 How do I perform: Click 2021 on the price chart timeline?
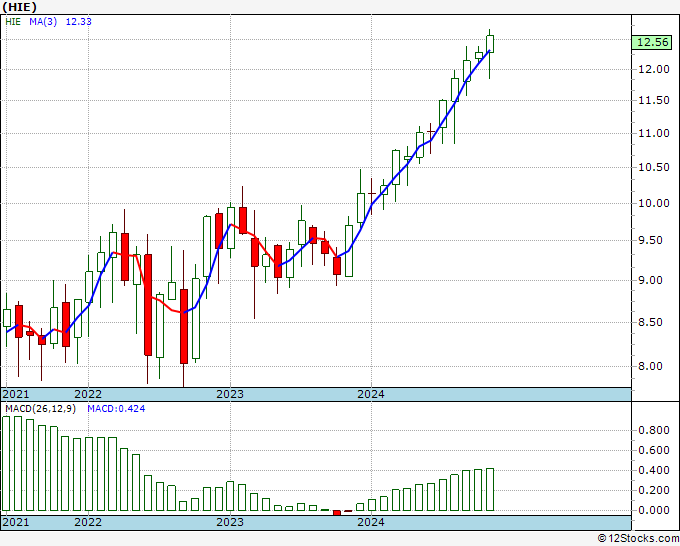point(16,394)
